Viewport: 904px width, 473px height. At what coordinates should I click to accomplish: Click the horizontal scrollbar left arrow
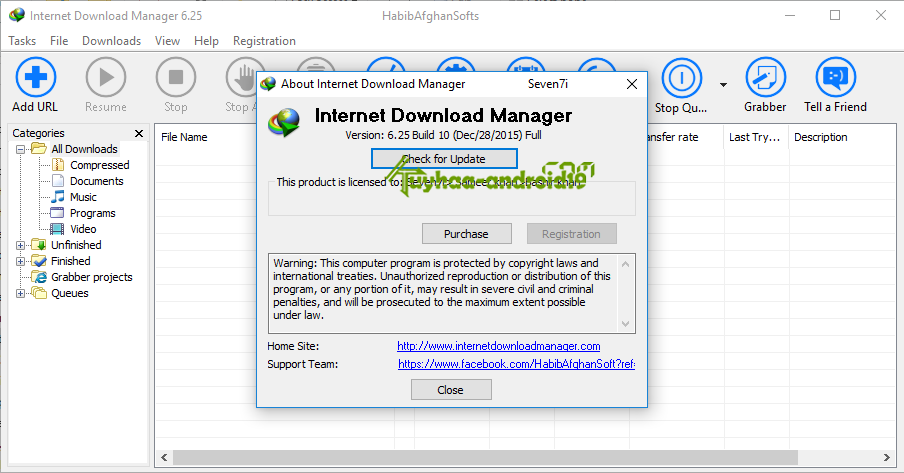coord(164,457)
